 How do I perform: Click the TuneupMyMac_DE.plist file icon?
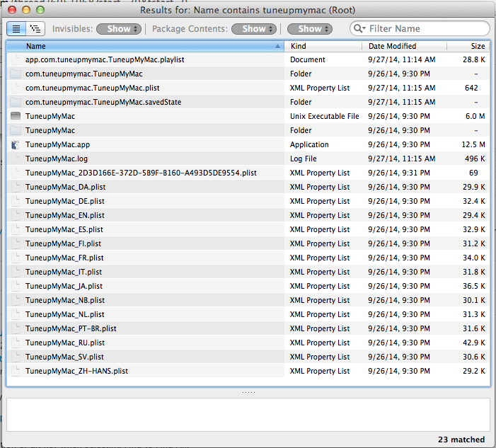tap(15, 201)
